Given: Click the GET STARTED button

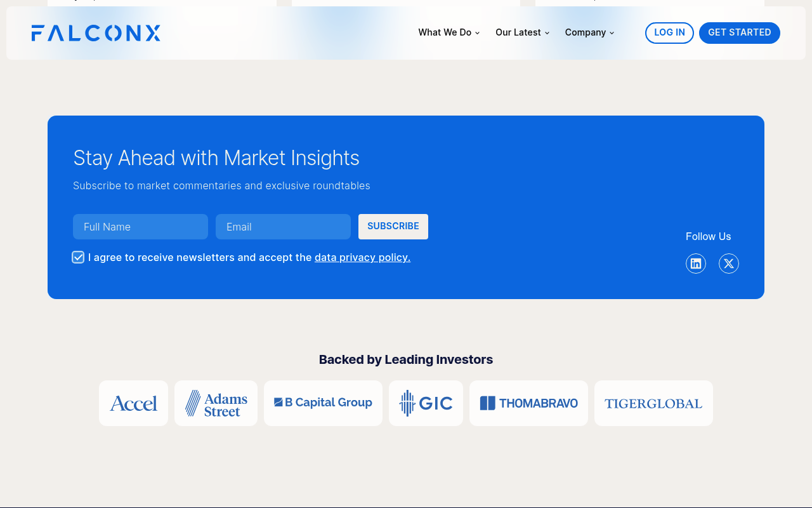Looking at the screenshot, I should pyautogui.click(x=740, y=33).
